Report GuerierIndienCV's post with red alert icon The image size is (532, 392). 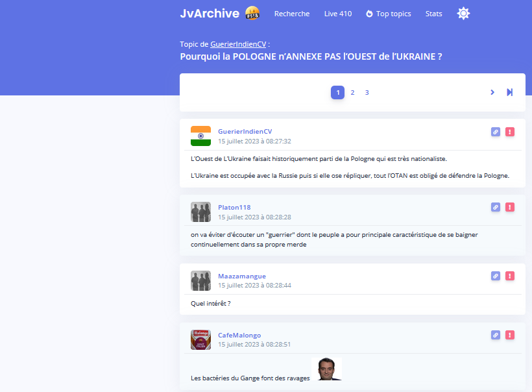[x=510, y=132]
